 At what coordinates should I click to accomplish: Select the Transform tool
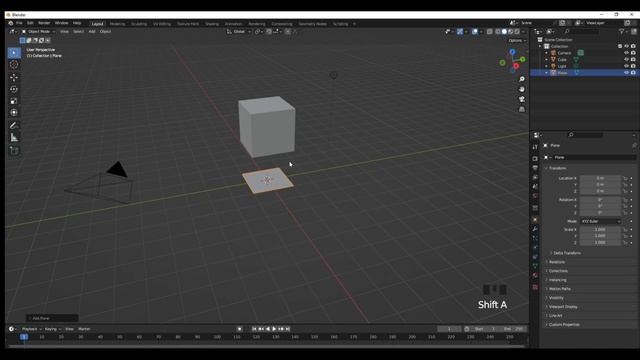click(14, 112)
